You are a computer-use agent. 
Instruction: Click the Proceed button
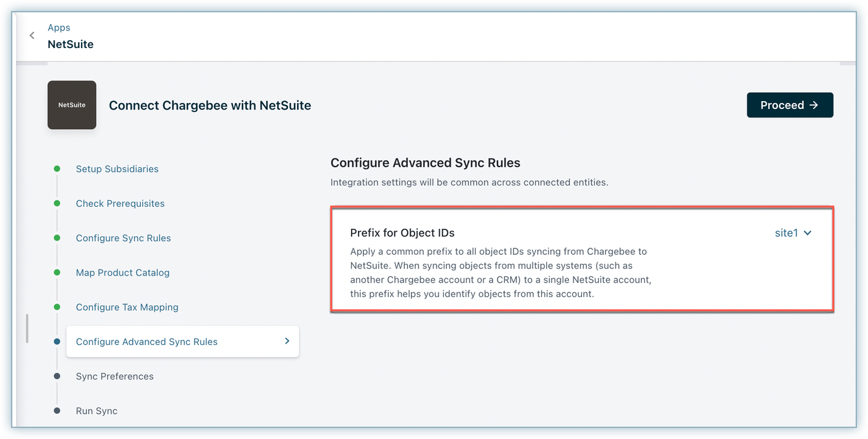point(790,105)
